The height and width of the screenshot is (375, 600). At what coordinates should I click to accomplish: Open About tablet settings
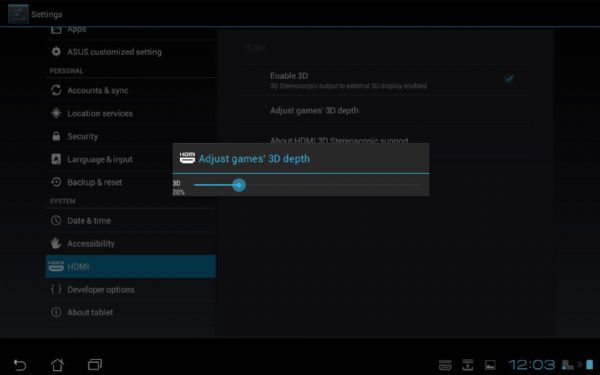130,312
